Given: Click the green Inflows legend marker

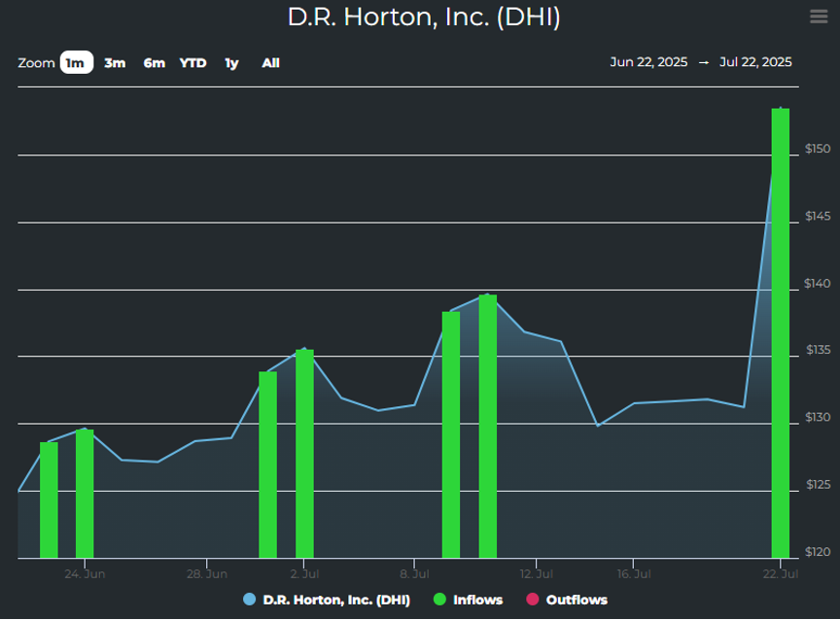Looking at the screenshot, I should (439, 600).
